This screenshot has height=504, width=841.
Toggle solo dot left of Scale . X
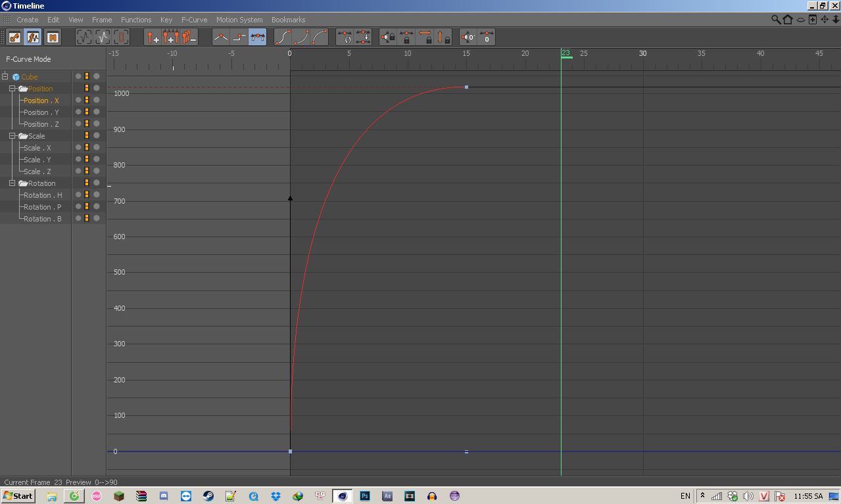coord(78,148)
